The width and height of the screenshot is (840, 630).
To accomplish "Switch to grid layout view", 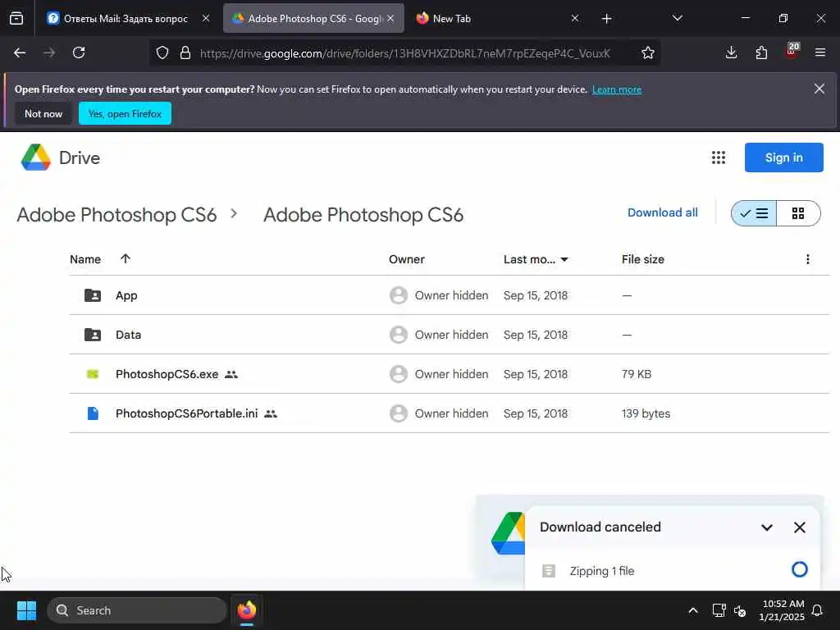I will coord(798,213).
